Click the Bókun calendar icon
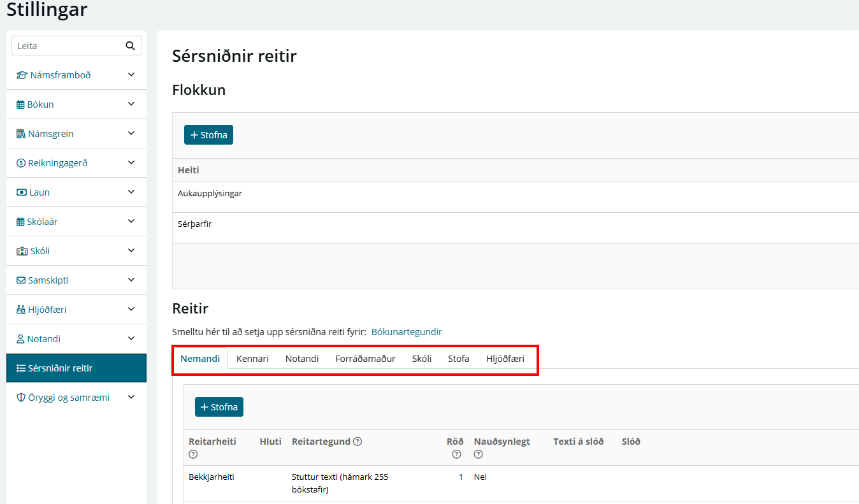 [20, 104]
